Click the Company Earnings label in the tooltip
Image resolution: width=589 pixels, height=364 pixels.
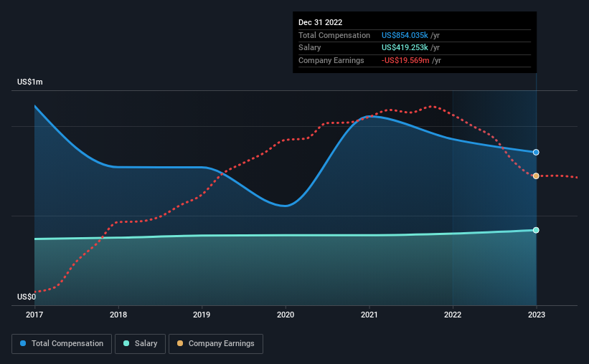pyautogui.click(x=331, y=60)
